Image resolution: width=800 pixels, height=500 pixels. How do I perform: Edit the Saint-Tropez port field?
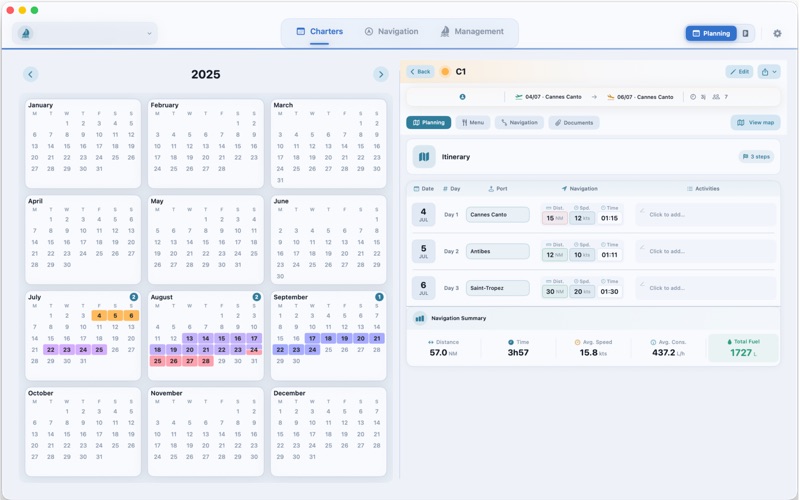497,288
